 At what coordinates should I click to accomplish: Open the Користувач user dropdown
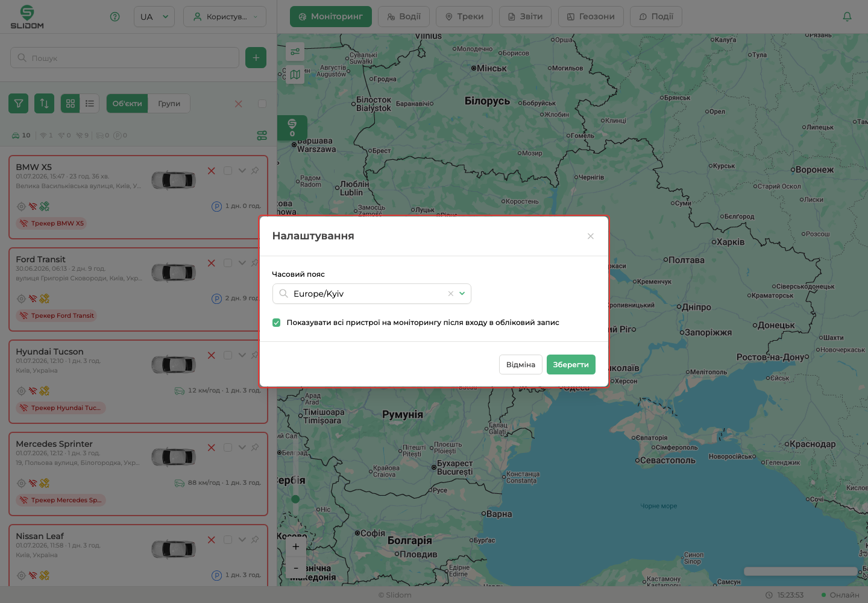pyautogui.click(x=225, y=17)
